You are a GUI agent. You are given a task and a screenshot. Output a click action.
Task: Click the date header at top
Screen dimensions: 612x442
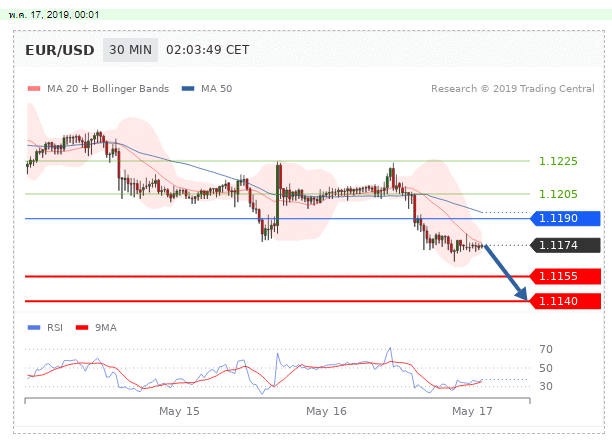click(54, 15)
